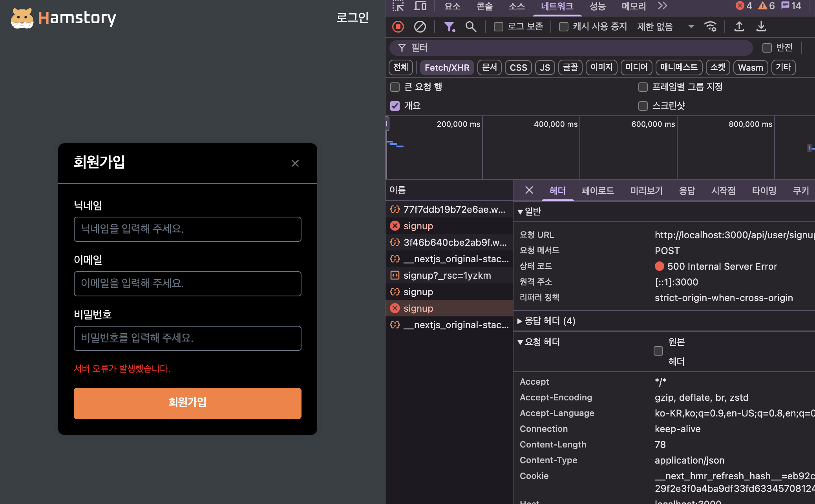Image resolution: width=815 pixels, height=504 pixels.
Task: Click import HAR upload icon
Action: coord(739,27)
